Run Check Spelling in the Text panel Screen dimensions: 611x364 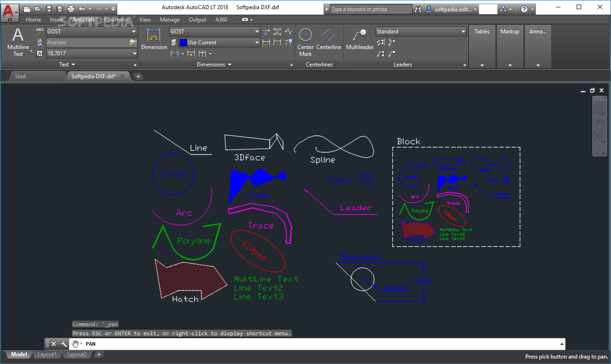click(39, 31)
